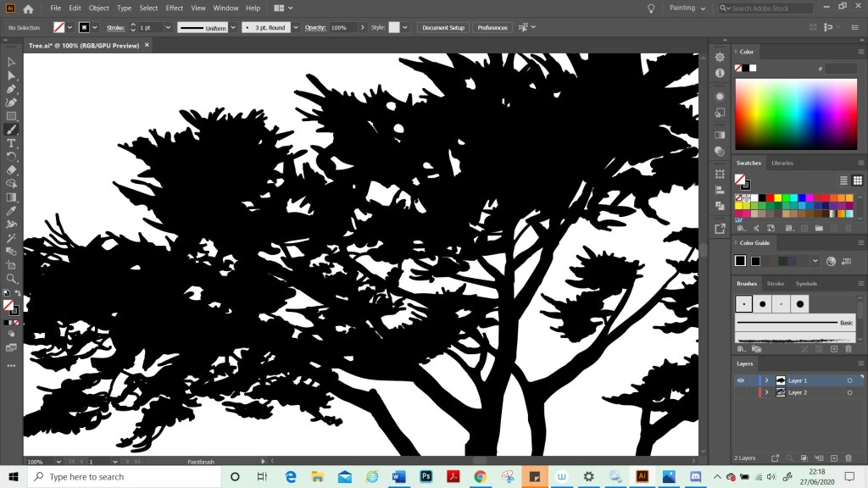The image size is (868, 488).
Task: Select the Eraser tool
Action: [x=11, y=170]
